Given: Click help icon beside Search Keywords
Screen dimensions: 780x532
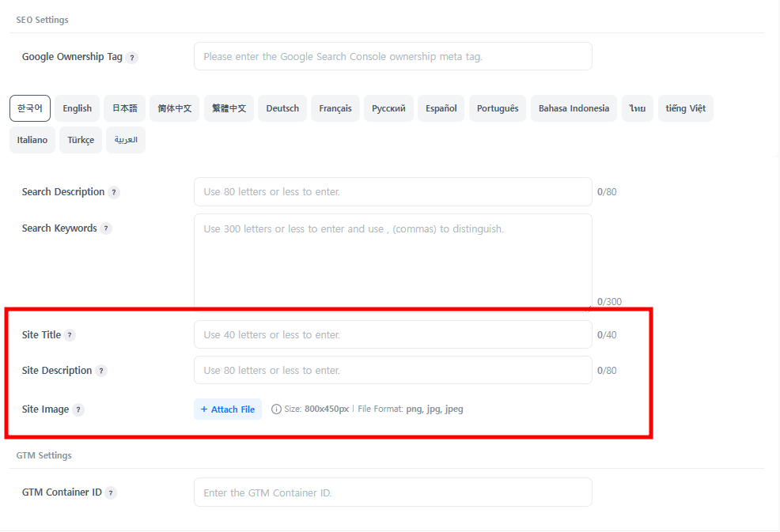Looking at the screenshot, I should click(x=106, y=228).
